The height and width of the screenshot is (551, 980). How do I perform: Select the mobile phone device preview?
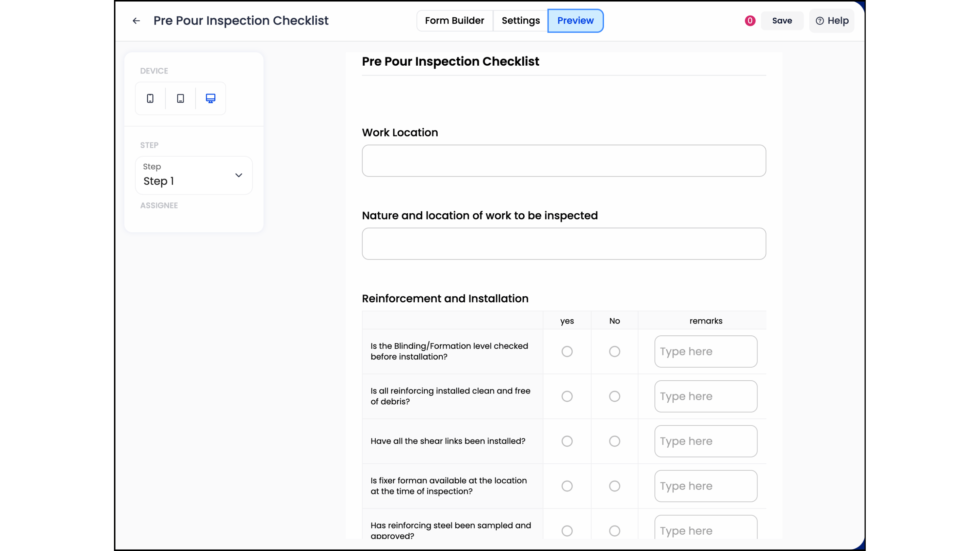click(x=150, y=98)
